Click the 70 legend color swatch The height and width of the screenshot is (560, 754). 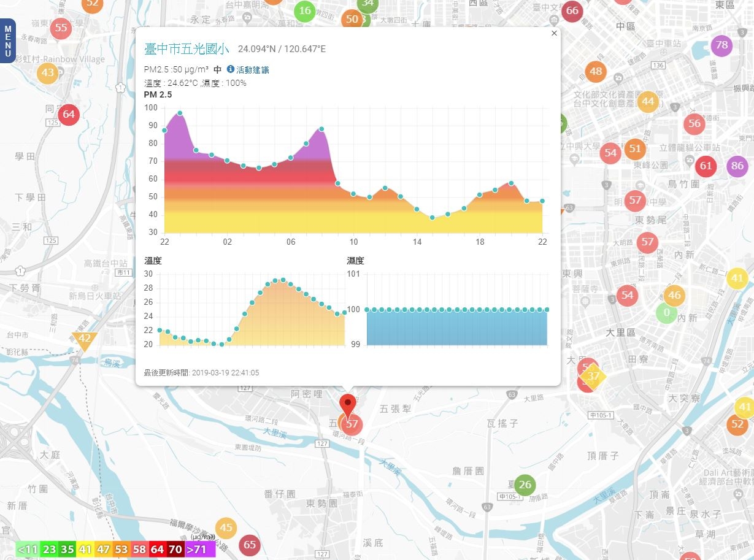coord(175,550)
